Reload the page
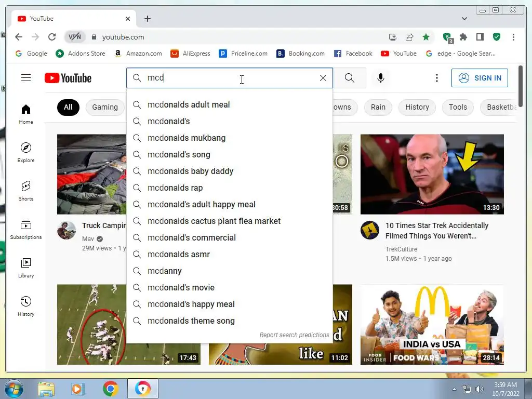The image size is (532, 399). coord(52,37)
